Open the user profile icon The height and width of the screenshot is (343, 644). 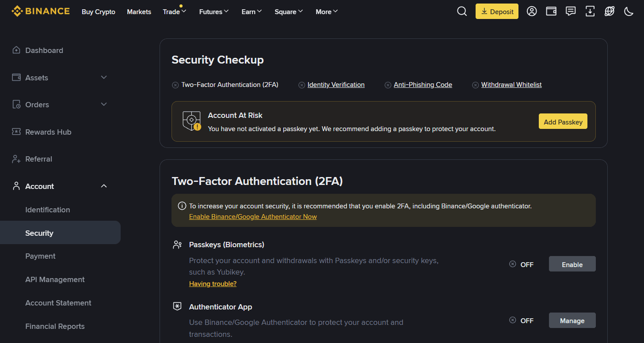[x=532, y=11]
